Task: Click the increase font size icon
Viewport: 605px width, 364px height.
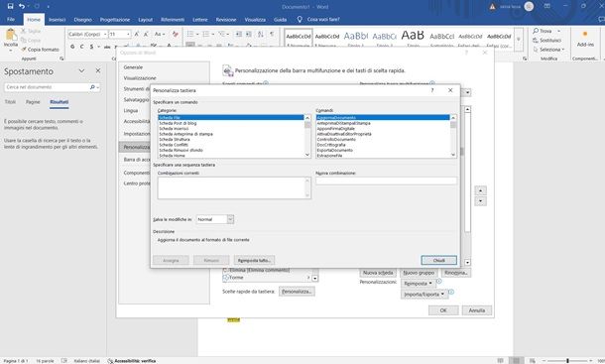Action: (x=137, y=34)
